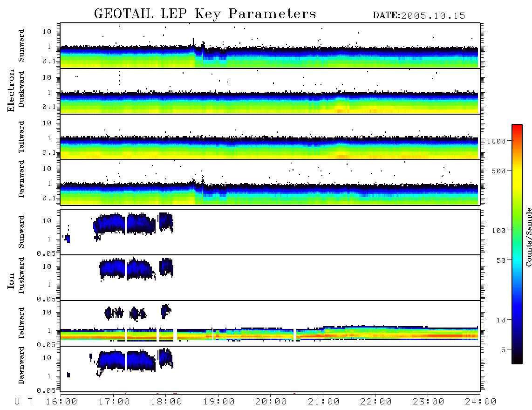The image size is (532, 410).
Task: Select the "Ion" group axis label
Action: [x=11, y=280]
